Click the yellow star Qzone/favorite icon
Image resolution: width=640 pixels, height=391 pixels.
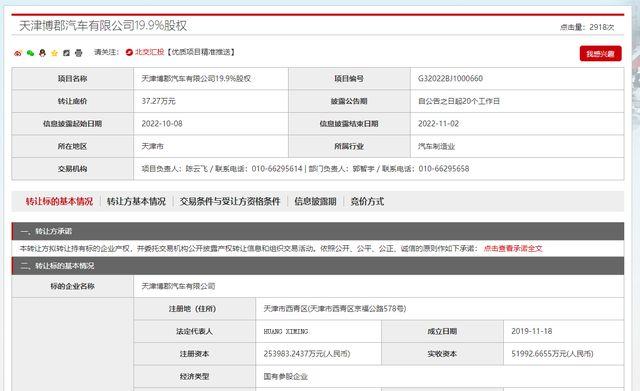(x=55, y=53)
